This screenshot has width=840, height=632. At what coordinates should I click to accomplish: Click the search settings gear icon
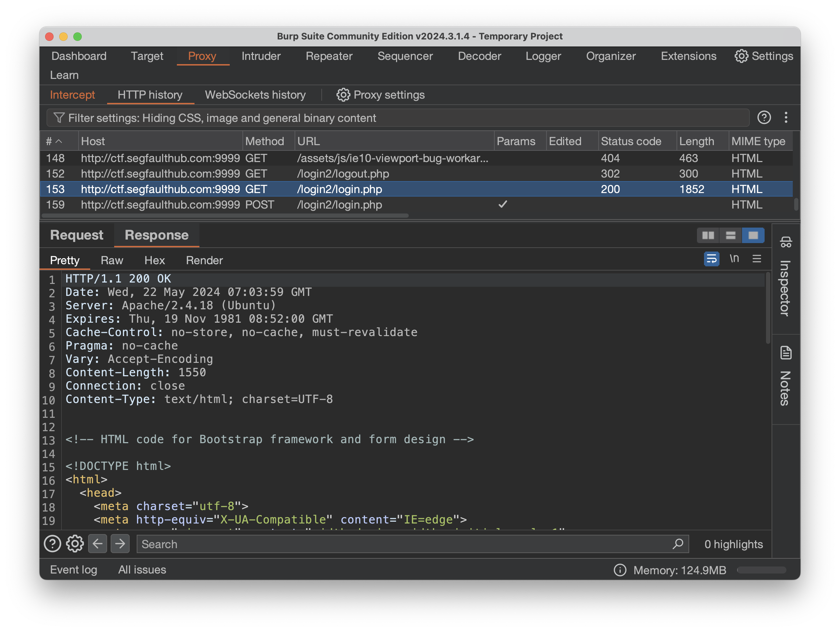[x=75, y=544]
